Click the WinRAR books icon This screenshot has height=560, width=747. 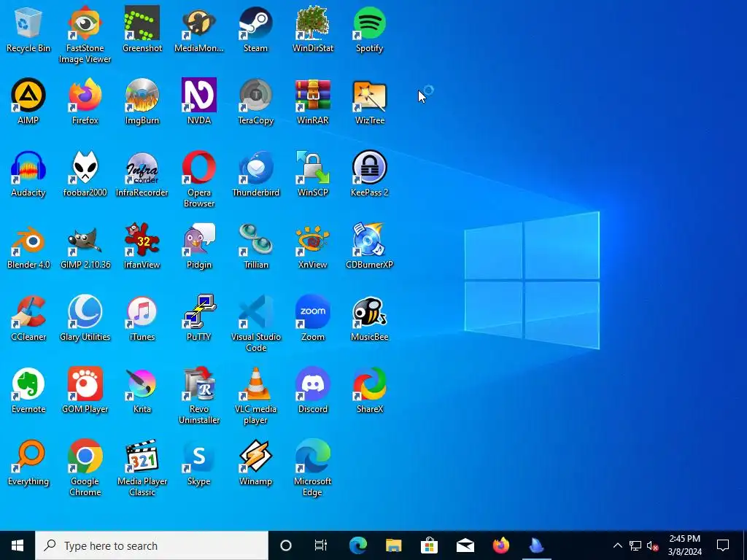[x=312, y=95]
